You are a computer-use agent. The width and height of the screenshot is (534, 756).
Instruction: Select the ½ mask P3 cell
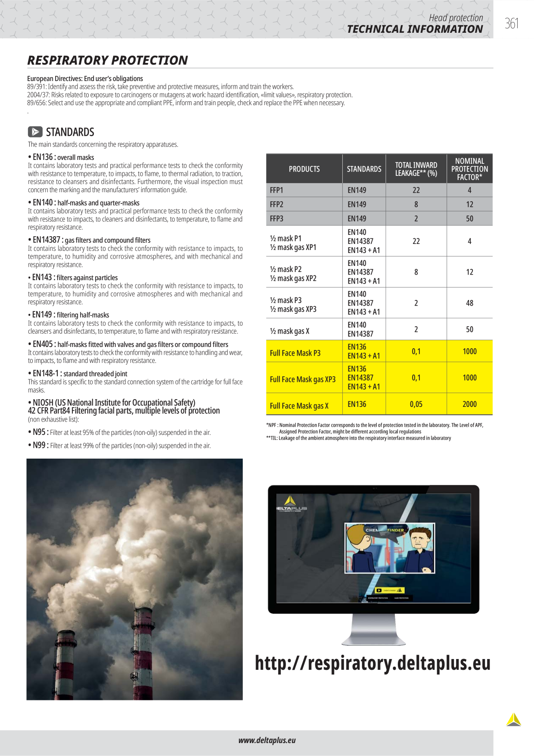(304, 303)
